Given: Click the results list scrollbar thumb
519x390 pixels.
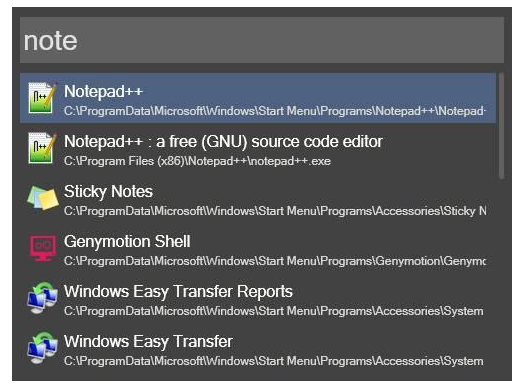Looking at the screenshot, I should click(x=501, y=126).
